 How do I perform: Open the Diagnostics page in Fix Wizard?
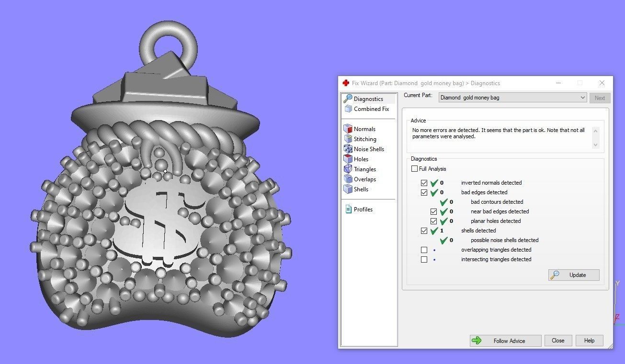368,99
